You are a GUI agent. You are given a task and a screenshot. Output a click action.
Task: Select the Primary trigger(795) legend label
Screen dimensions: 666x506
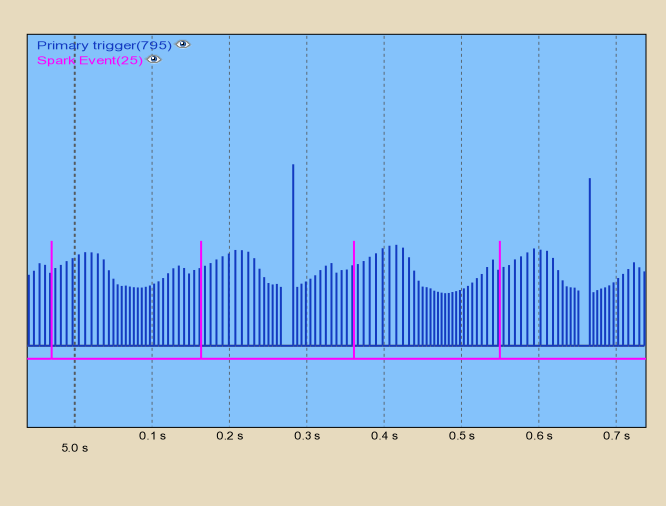(x=104, y=45)
